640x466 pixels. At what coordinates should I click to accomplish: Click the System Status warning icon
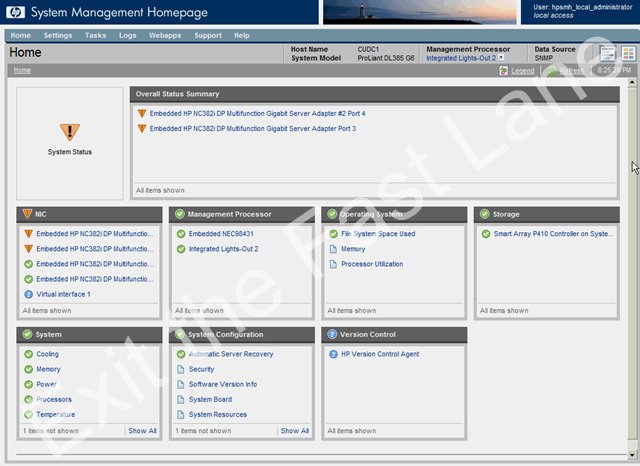point(70,132)
